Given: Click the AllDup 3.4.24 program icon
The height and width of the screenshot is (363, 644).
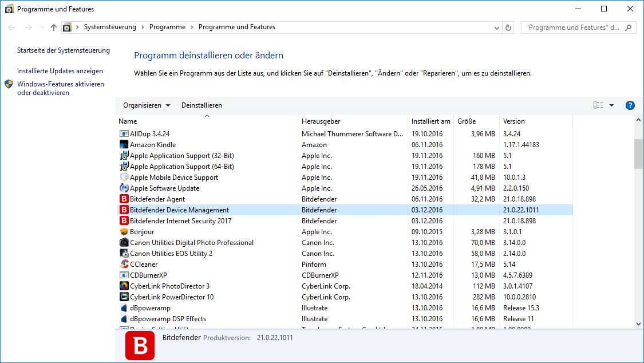Looking at the screenshot, I should coord(124,134).
